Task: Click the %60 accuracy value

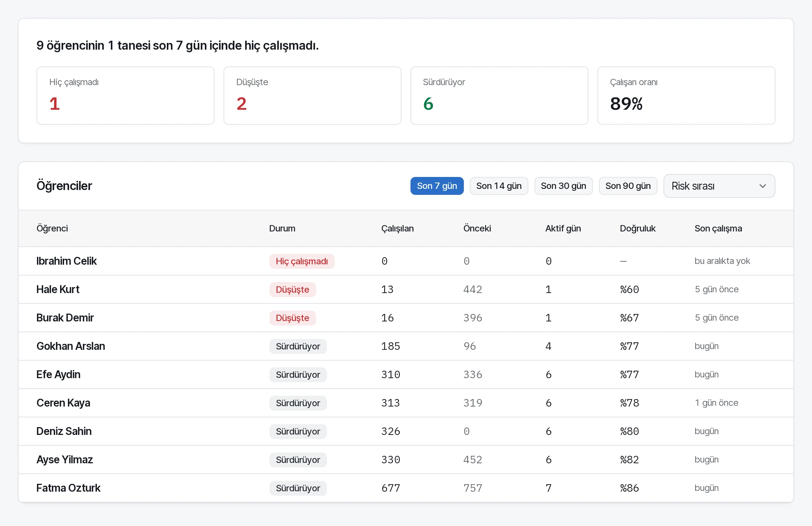Action: [x=630, y=289]
